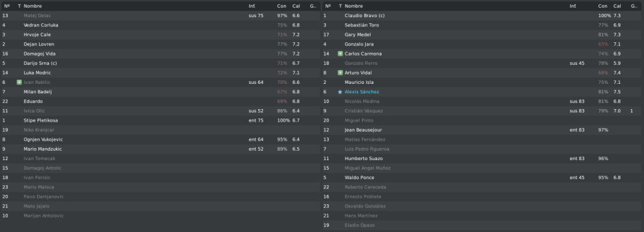Select Waldo Ponce row
Image resolution: width=644 pixels, height=232 pixels.
point(483,178)
